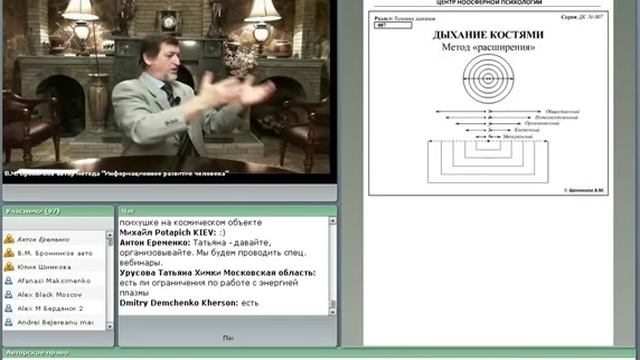Screen dimensions: 640x360
Task: Select participant Andrei Bejereanu
Action: coord(56,322)
